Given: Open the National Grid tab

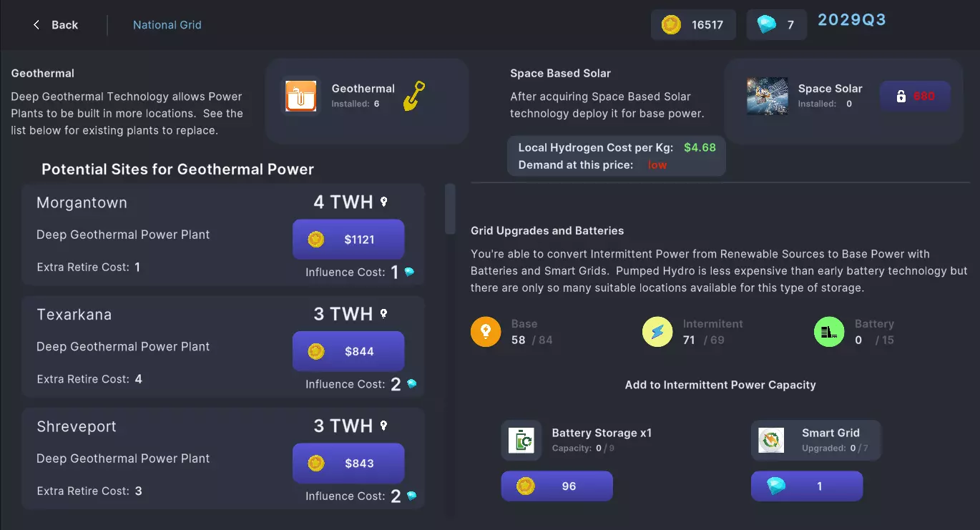Looking at the screenshot, I should pyautogui.click(x=167, y=25).
